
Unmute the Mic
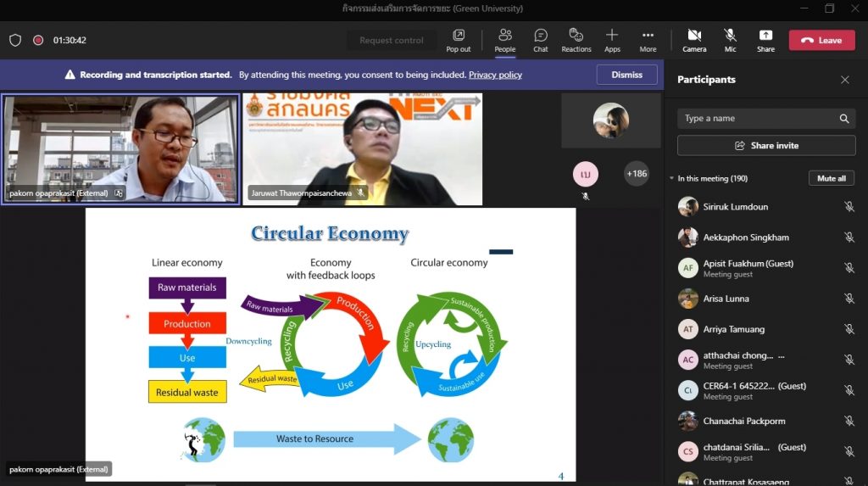point(730,39)
